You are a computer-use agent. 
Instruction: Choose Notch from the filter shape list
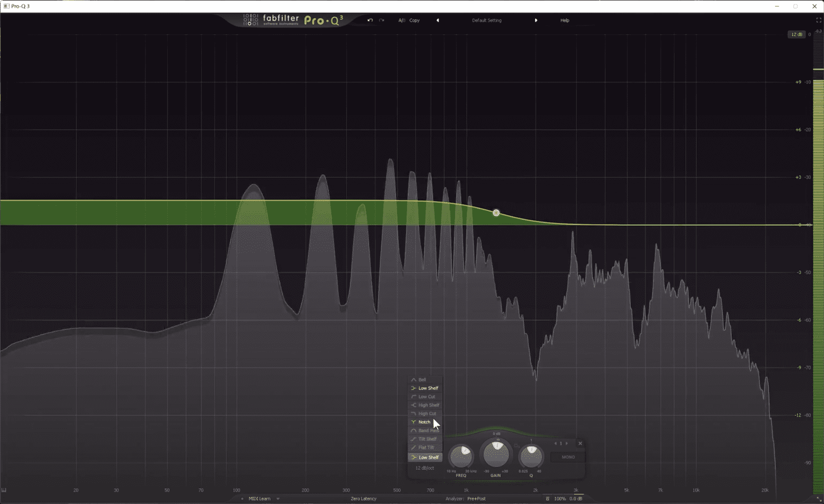pos(424,422)
